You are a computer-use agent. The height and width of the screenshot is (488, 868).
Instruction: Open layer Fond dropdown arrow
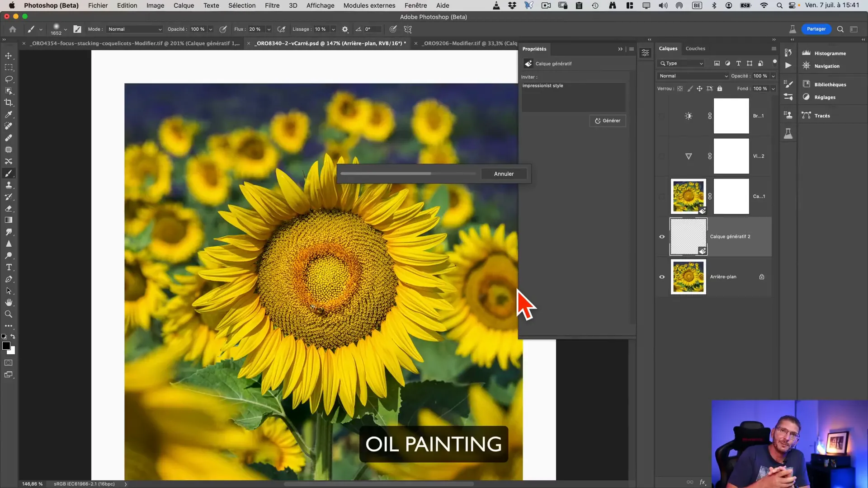click(773, 89)
